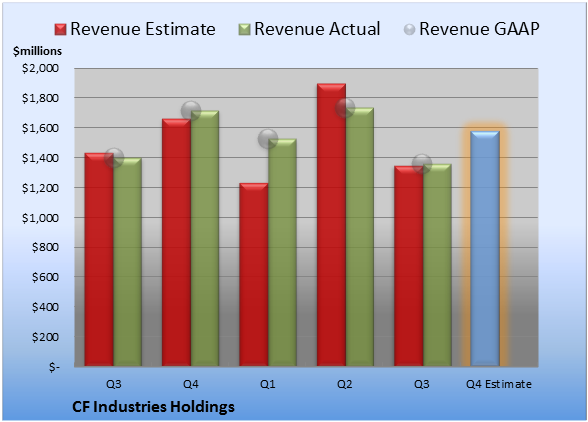Click the '$1,800' y-axis label
This screenshot has height=422, width=588.
(x=40, y=98)
